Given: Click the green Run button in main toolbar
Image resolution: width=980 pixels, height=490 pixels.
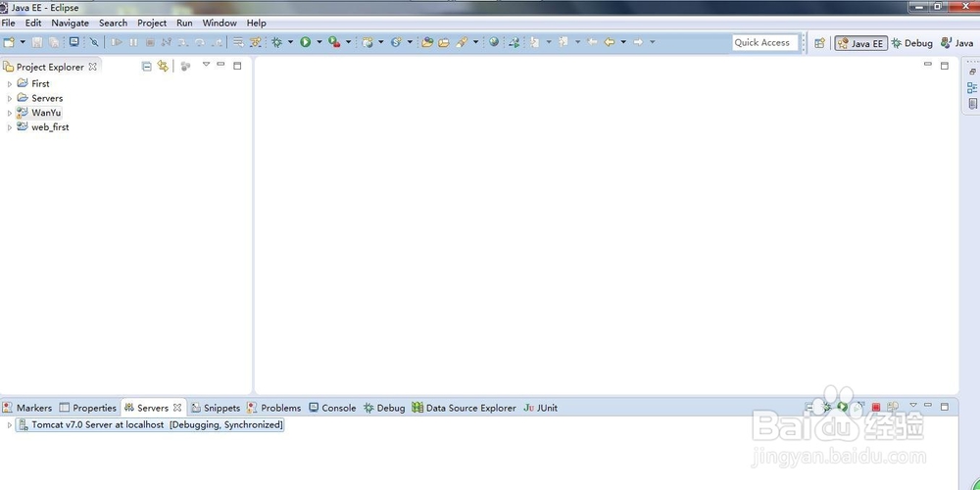Looking at the screenshot, I should pos(305,42).
